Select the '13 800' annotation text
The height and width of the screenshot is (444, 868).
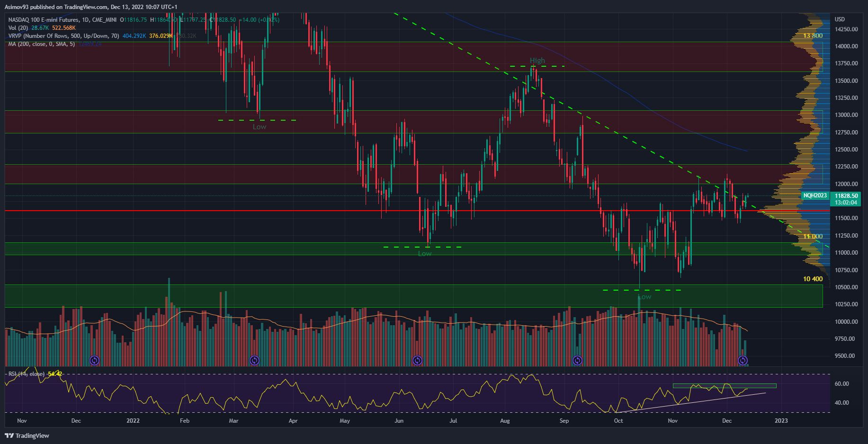click(x=813, y=36)
